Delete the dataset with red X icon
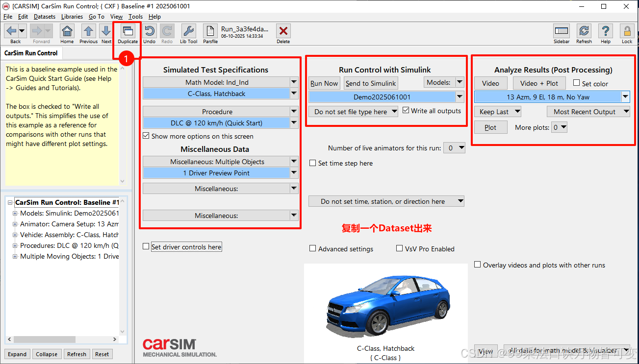Screen dimensions: 639x364 [283, 32]
